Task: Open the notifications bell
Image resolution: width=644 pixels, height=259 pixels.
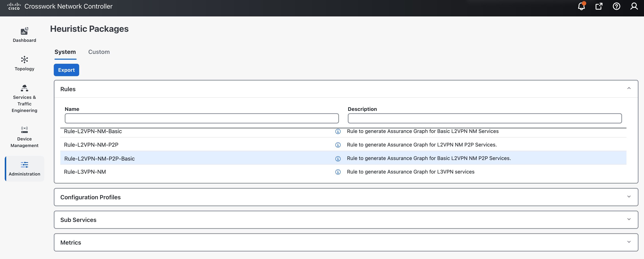Action: pos(581,6)
